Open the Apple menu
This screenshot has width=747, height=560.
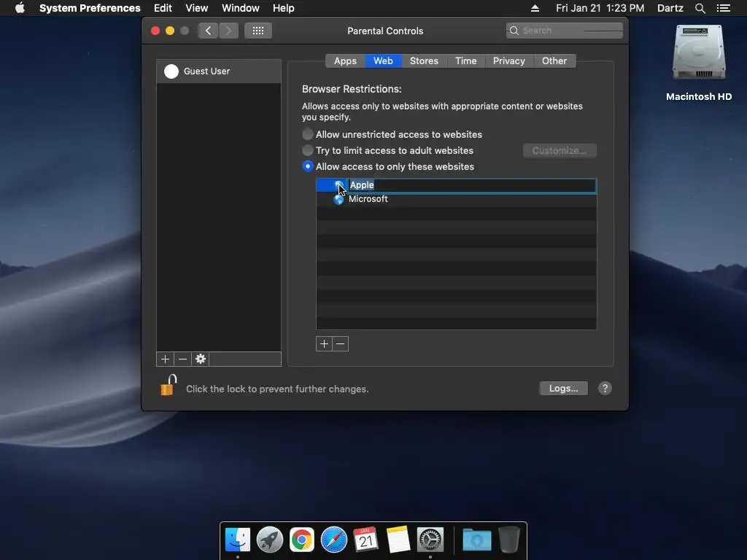coord(20,8)
